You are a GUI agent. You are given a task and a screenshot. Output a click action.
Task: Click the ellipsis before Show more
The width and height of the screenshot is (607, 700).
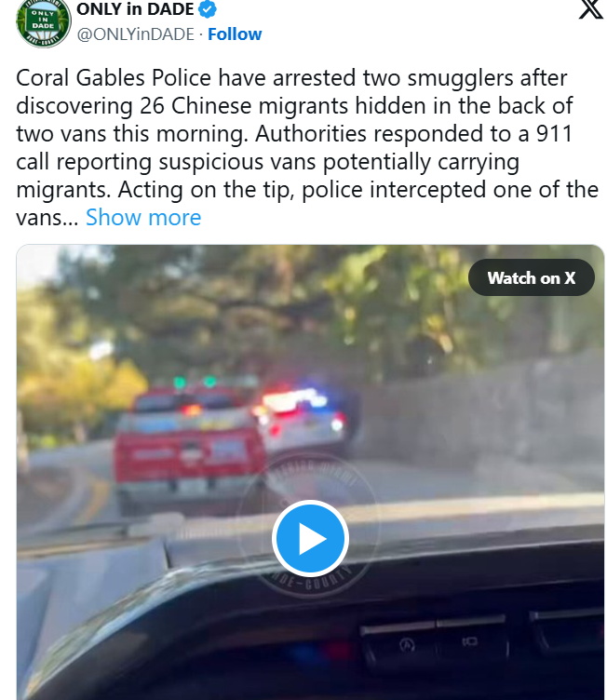tap(71, 219)
